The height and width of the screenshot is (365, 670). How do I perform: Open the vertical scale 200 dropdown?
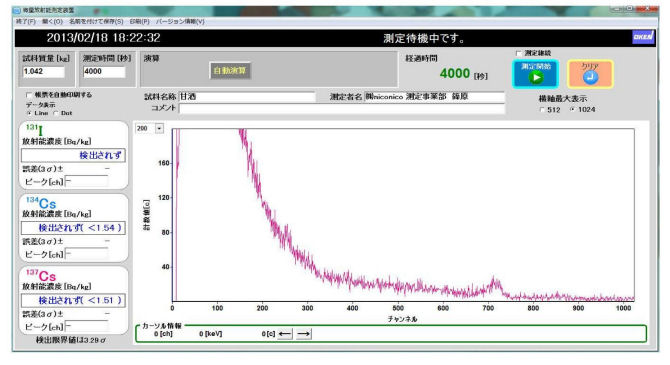tap(159, 128)
